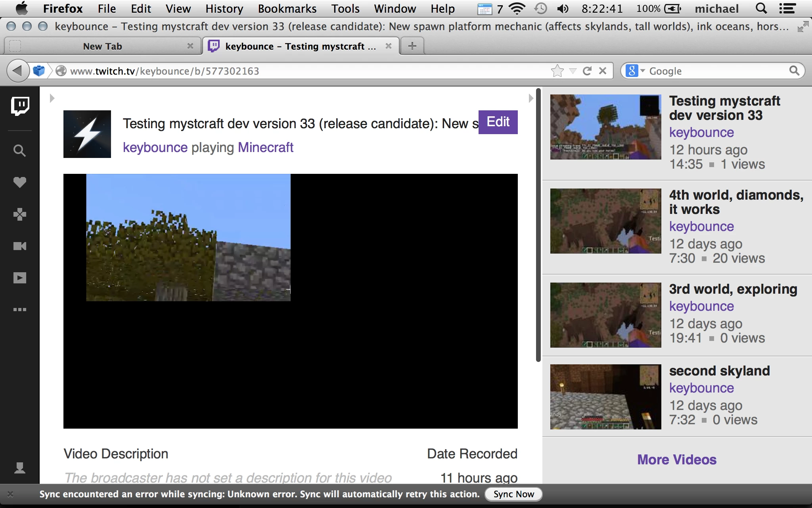Viewport: 812px width, 508px height.
Task: Open the Channels camera icon in sidebar
Action: pyautogui.click(x=19, y=246)
